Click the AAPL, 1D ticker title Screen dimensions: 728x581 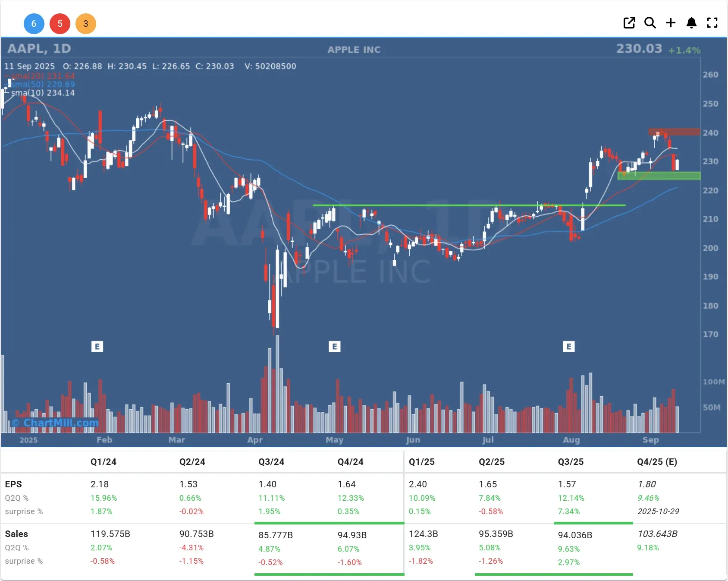pyautogui.click(x=39, y=49)
